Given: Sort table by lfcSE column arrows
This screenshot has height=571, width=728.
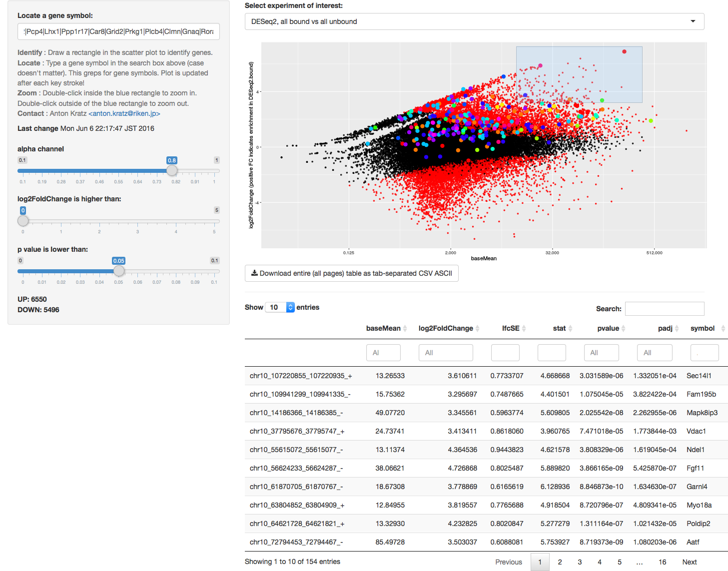Looking at the screenshot, I should pyautogui.click(x=524, y=328).
